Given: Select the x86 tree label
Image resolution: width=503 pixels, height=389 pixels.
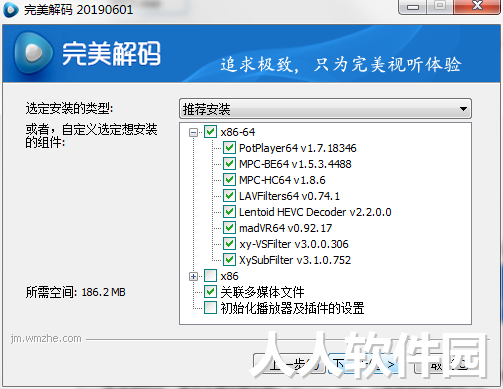Looking at the screenshot, I should click(229, 276).
